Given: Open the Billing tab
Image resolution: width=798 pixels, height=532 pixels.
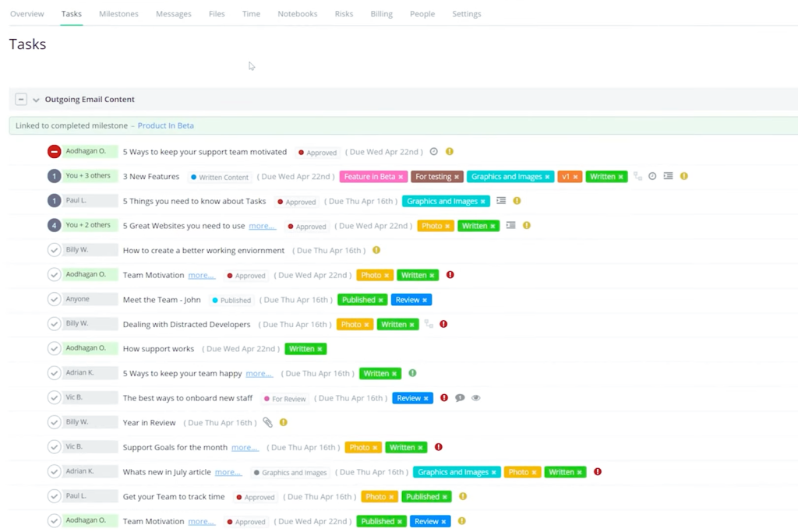Looking at the screenshot, I should (x=381, y=14).
